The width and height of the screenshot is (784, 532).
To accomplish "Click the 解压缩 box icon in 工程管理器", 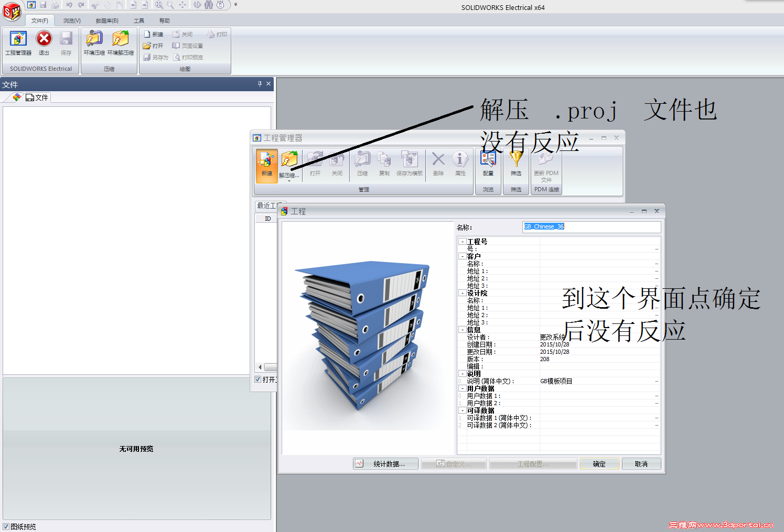I will point(289,160).
